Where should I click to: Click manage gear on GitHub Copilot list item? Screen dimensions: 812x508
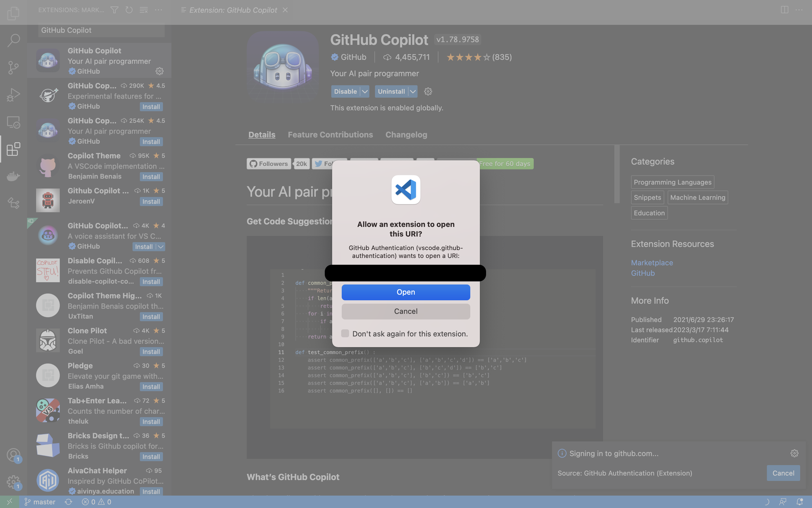coord(159,71)
